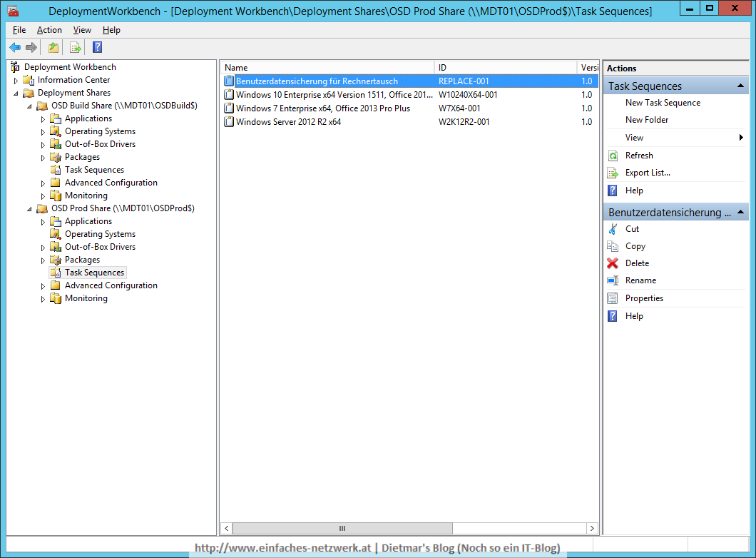Image resolution: width=756 pixels, height=558 pixels.
Task: Select Monitoring under OSD Build Share
Action: coord(86,196)
